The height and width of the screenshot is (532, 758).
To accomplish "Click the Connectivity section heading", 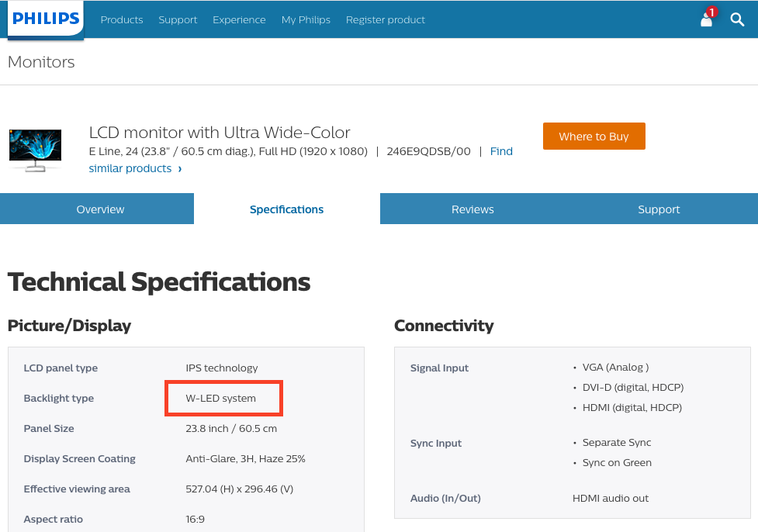I will click(x=443, y=326).
